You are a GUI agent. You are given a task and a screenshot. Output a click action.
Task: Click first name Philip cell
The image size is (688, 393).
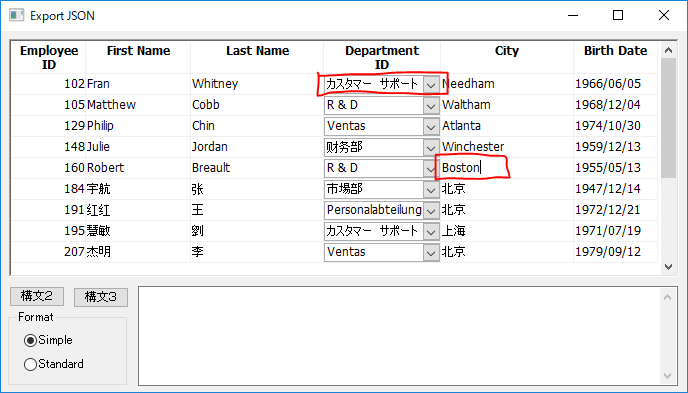(x=138, y=126)
